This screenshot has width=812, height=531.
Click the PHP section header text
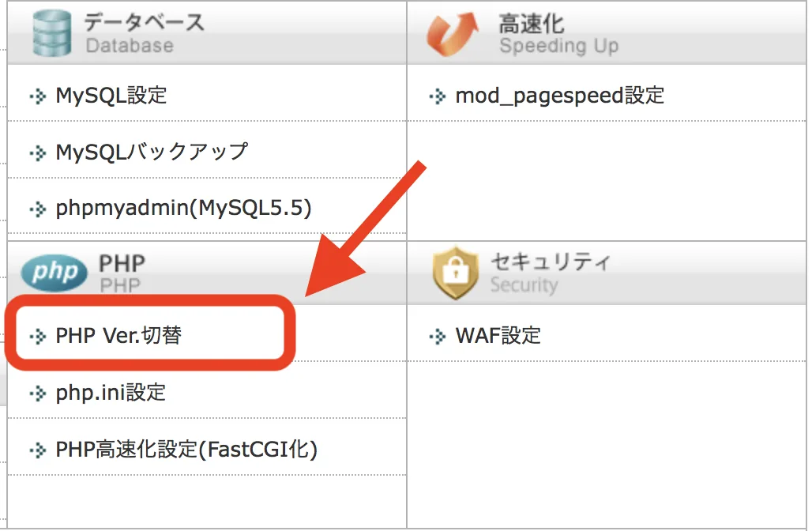pos(122,264)
